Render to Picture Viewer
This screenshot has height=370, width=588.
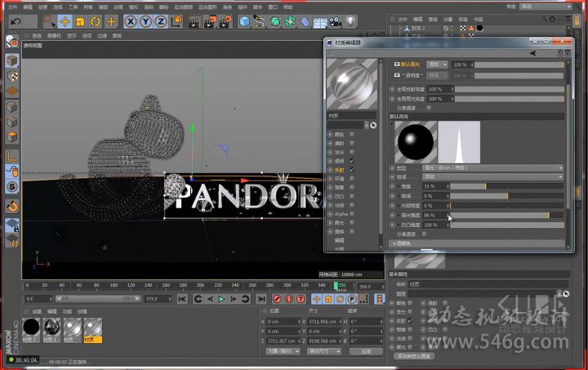[210, 22]
